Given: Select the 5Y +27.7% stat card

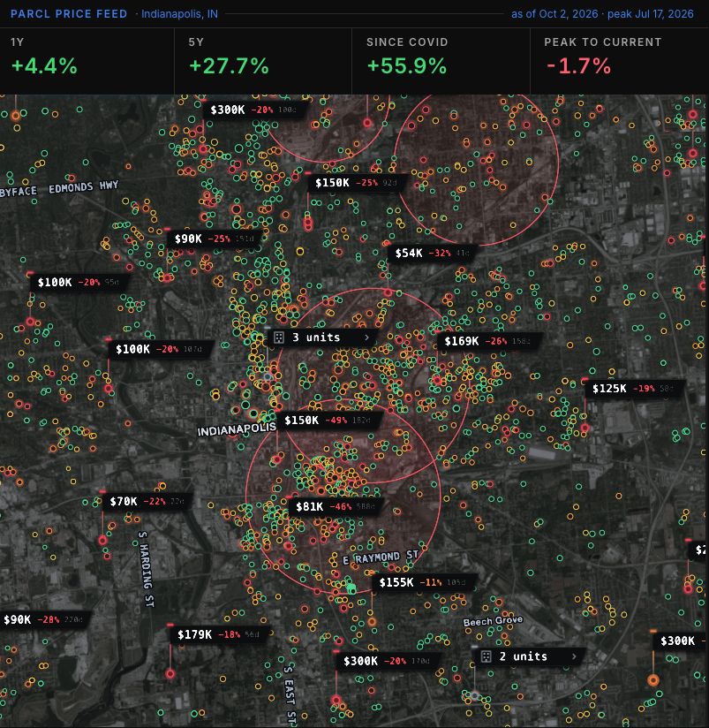Looking at the screenshot, I should pyautogui.click(x=263, y=61).
